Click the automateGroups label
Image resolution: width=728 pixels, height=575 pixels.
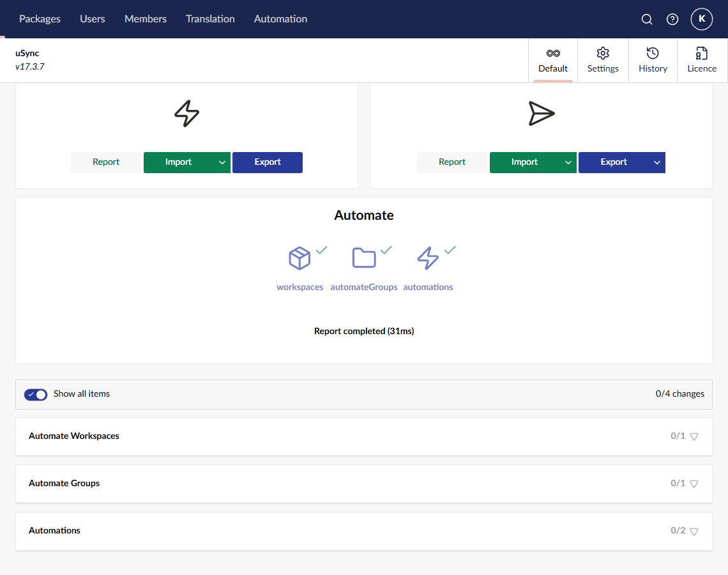click(x=364, y=287)
